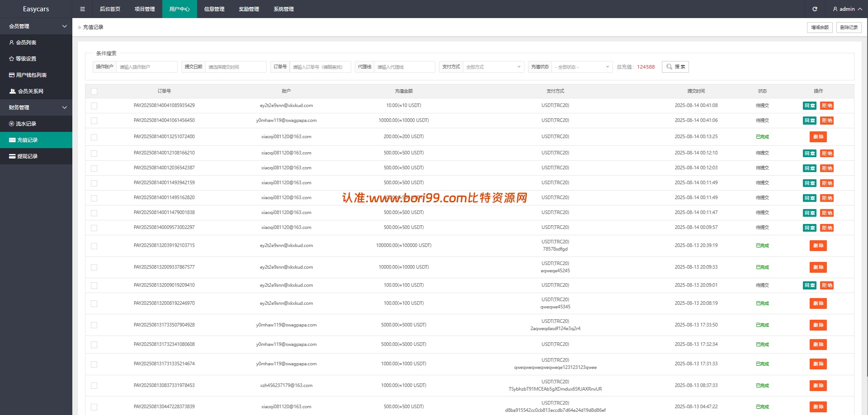
Task: Check the row for order PAY202508132039192103715
Action: pos(94,246)
